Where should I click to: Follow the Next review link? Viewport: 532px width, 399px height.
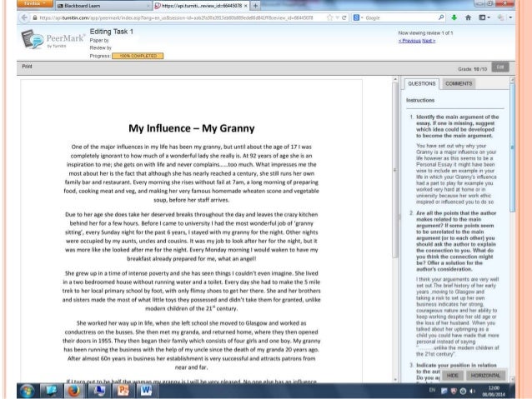pyautogui.click(x=429, y=41)
